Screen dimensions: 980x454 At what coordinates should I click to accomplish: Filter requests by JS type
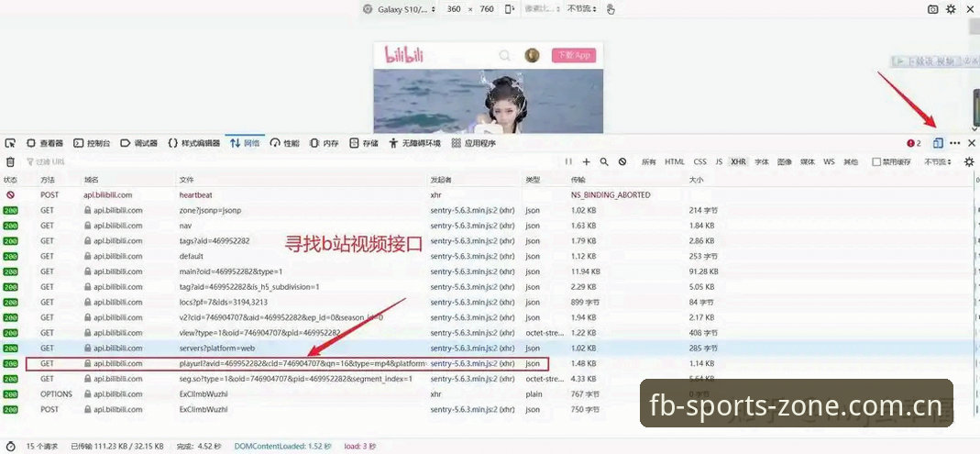(719, 162)
